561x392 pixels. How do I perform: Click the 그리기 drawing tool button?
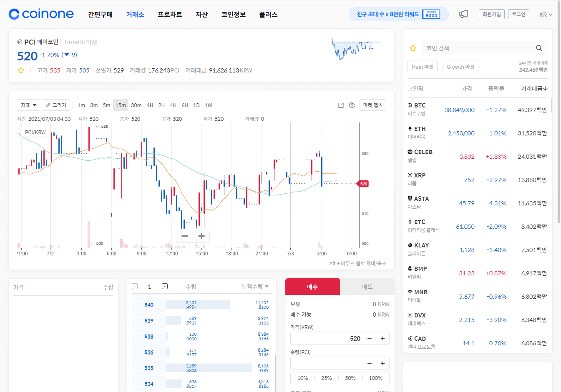pyautogui.click(x=56, y=105)
